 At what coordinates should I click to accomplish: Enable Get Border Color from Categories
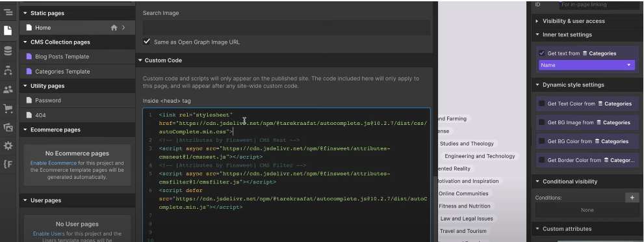click(x=542, y=160)
